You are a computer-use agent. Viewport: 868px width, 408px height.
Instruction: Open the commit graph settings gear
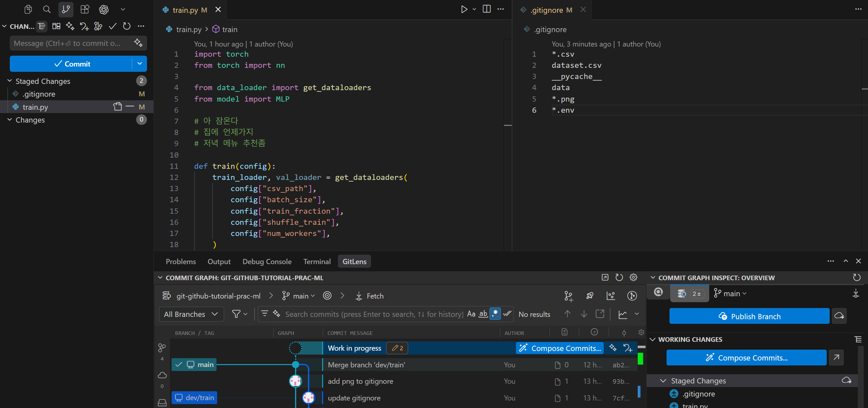633,277
